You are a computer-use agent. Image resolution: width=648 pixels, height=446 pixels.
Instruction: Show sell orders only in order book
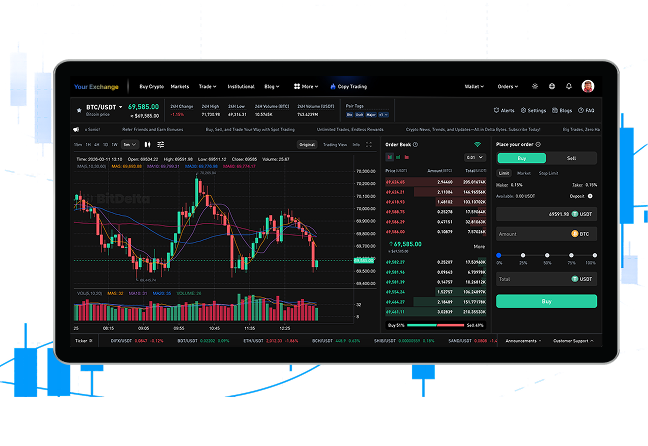(x=407, y=157)
